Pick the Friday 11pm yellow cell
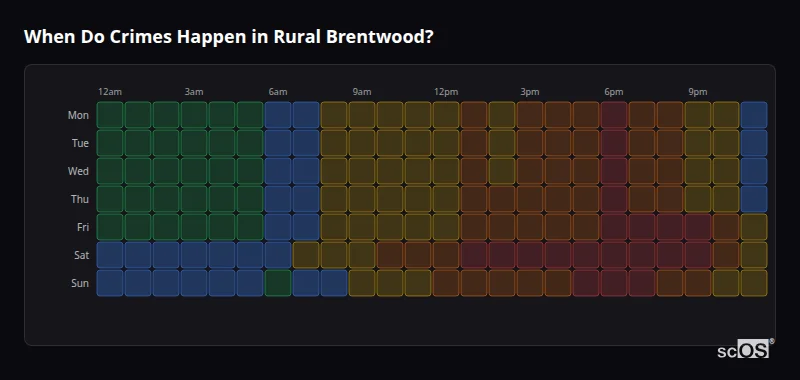The image size is (800, 380). pos(754,227)
